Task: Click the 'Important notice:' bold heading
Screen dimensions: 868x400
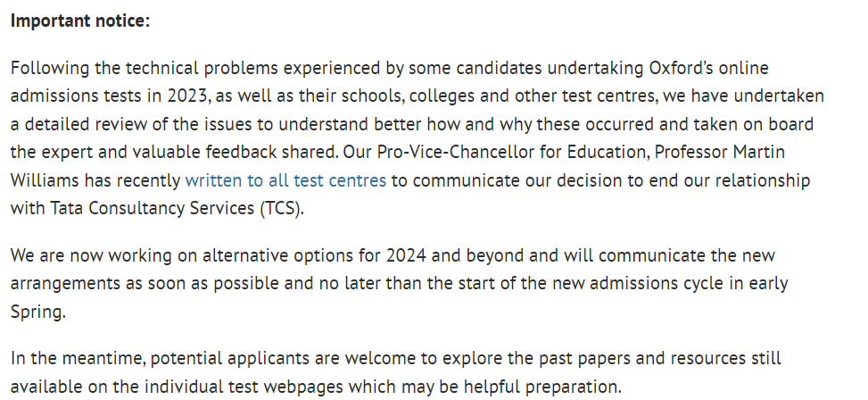Action: [80, 21]
